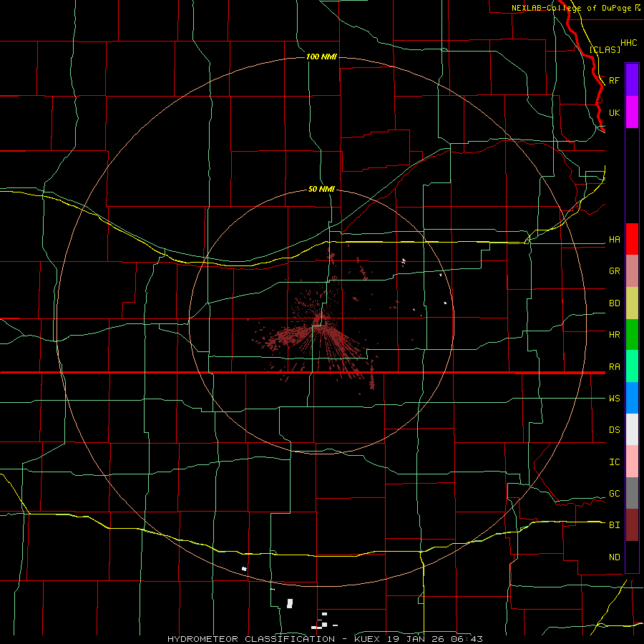Click the "RA" legend label
Screen dimensions: 644x644
[614, 367]
